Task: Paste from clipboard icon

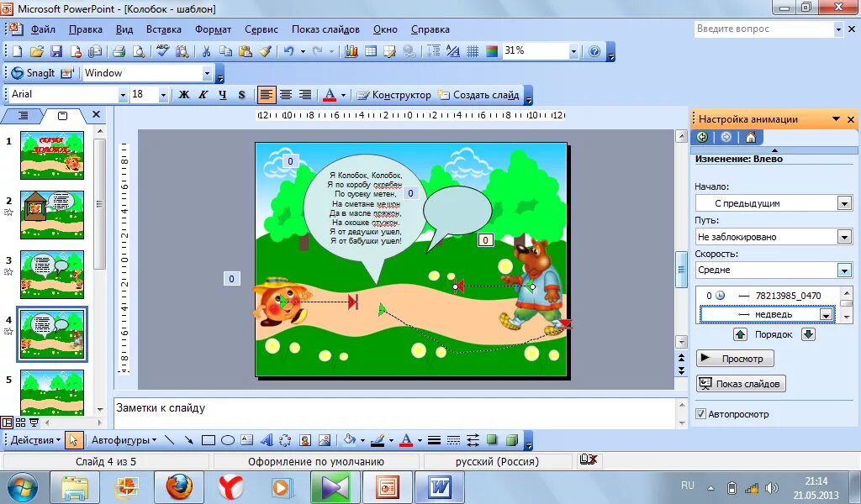Action: coord(246,51)
